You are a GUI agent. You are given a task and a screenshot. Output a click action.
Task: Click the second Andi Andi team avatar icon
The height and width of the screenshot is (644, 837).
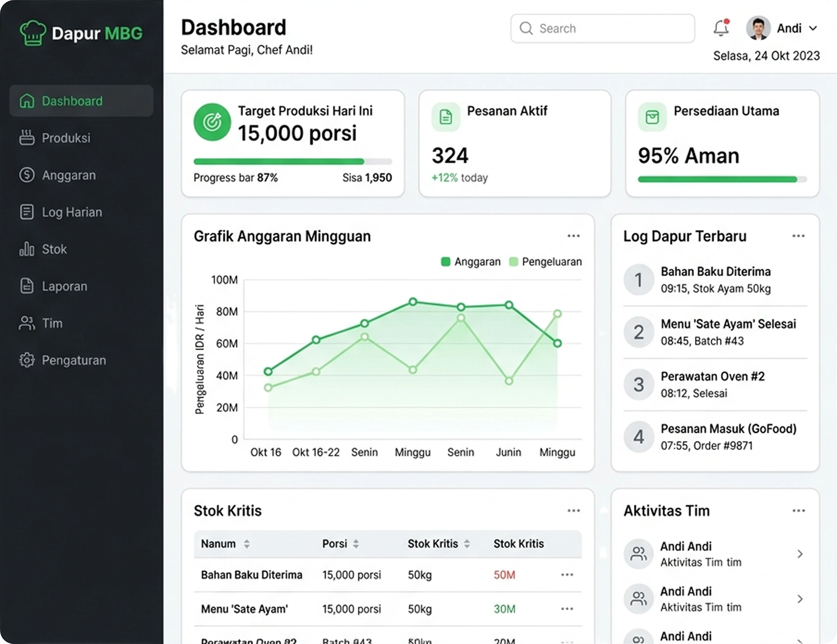pos(639,599)
